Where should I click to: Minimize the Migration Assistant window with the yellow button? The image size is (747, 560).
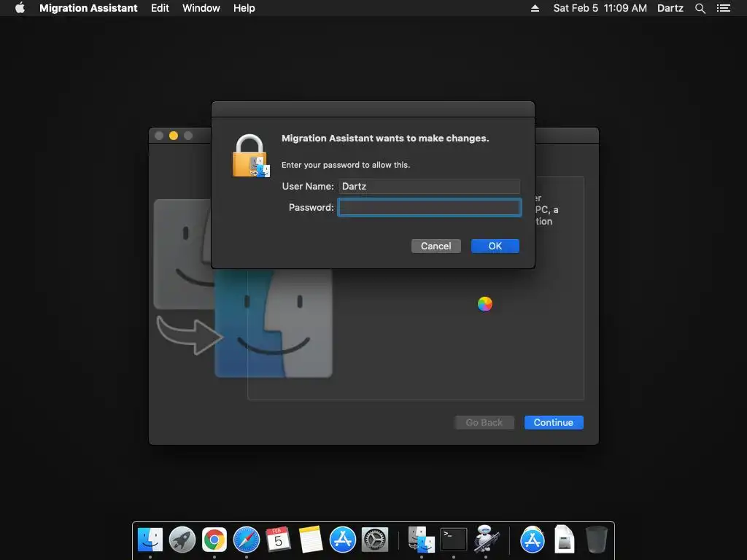point(174,136)
